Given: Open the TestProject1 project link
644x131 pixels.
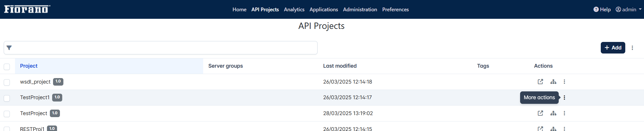Looking at the screenshot, I should point(35,97).
